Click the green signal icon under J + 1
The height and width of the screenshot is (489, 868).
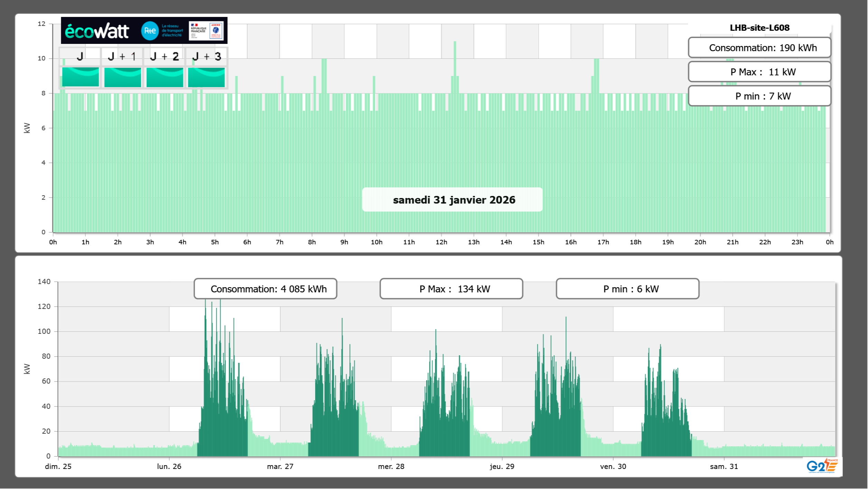[122, 77]
